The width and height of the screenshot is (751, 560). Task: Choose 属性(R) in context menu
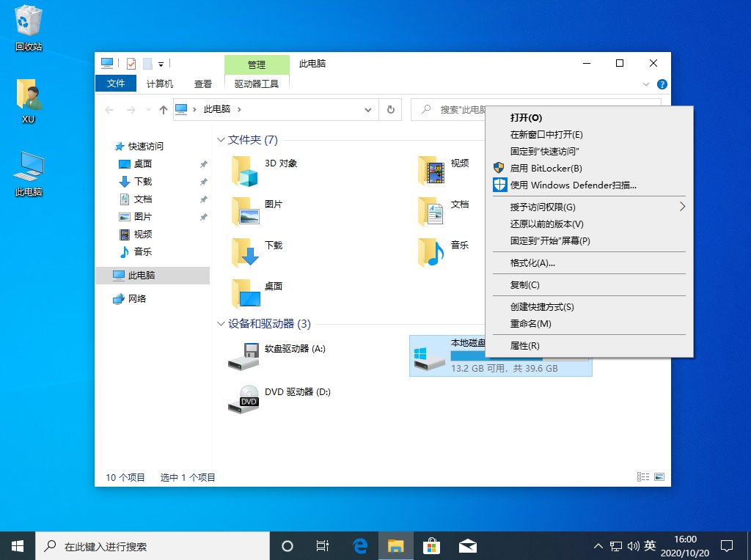click(589, 345)
